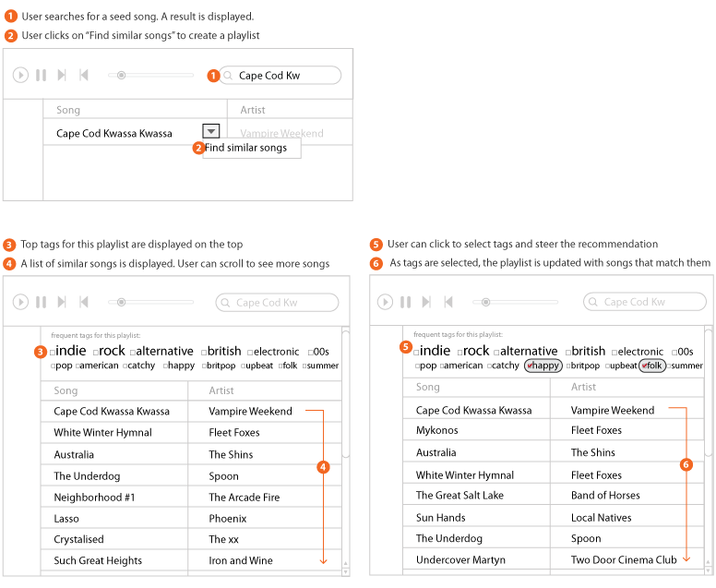Click the orange step 2 badge beside Find similar songs
The height and width of the screenshot is (588, 716).
click(x=197, y=148)
